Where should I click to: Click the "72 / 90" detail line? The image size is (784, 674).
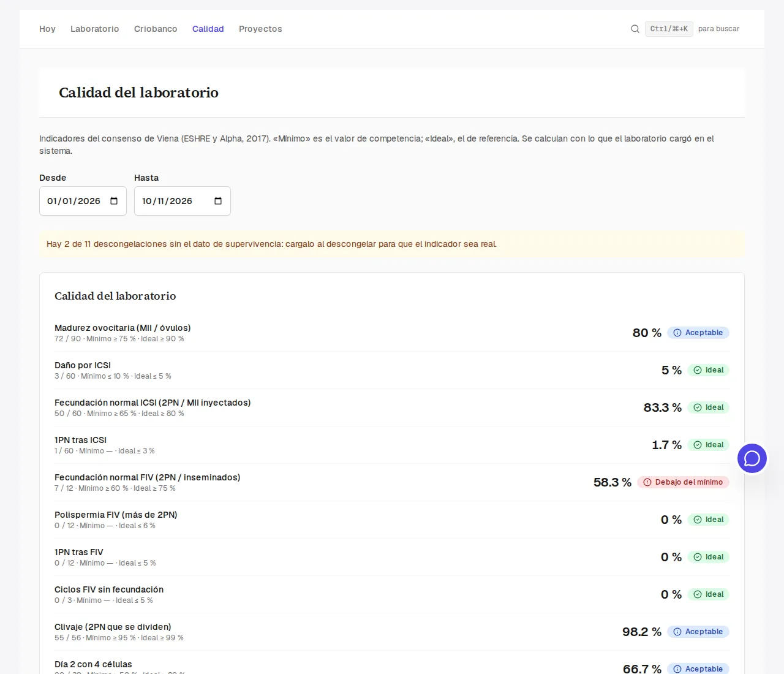pos(119,339)
